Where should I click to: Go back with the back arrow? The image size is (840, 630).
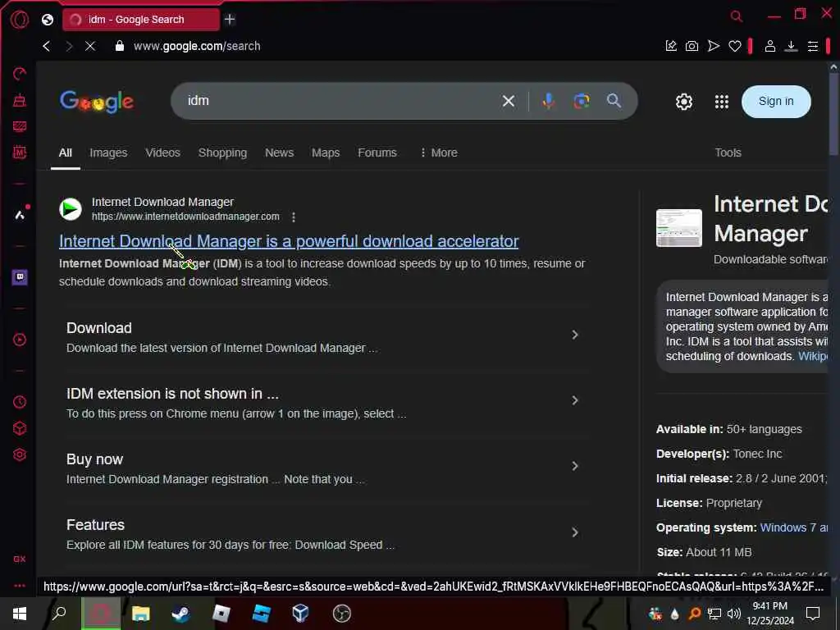(47, 46)
